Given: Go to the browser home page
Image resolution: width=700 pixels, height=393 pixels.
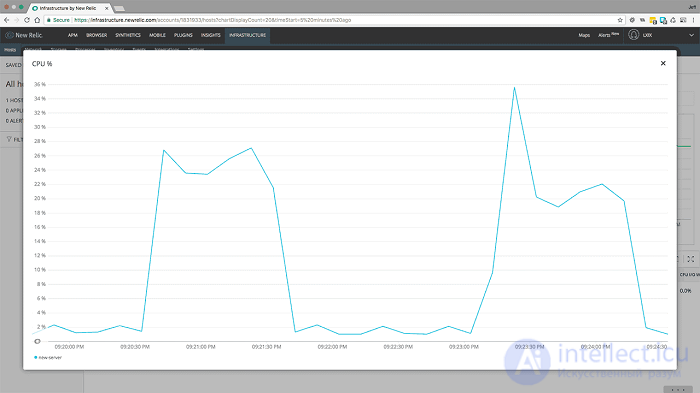Looking at the screenshot, I should (37, 20).
